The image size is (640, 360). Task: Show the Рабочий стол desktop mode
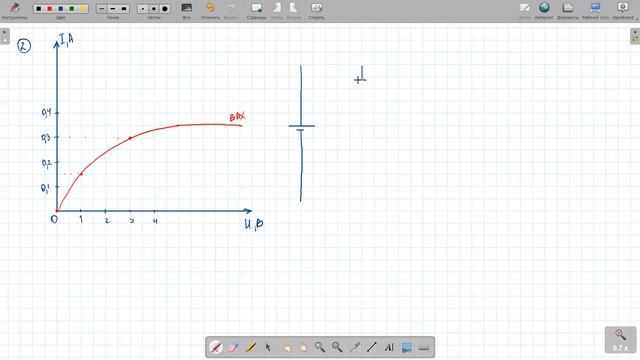[x=596, y=7]
